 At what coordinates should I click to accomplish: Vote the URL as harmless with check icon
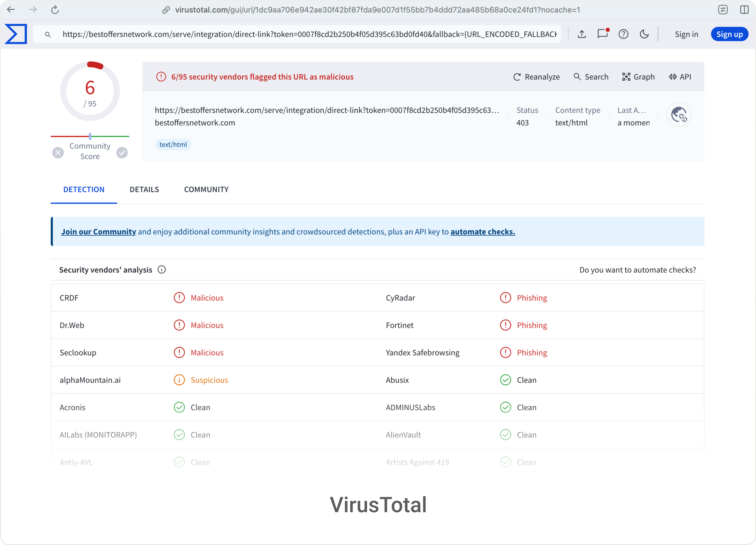pyautogui.click(x=122, y=152)
